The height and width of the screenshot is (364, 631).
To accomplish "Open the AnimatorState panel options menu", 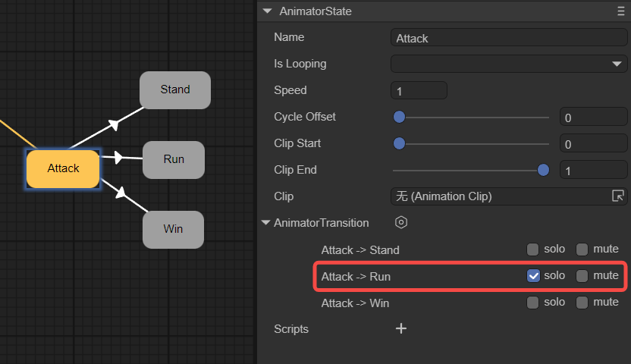I will click(620, 11).
